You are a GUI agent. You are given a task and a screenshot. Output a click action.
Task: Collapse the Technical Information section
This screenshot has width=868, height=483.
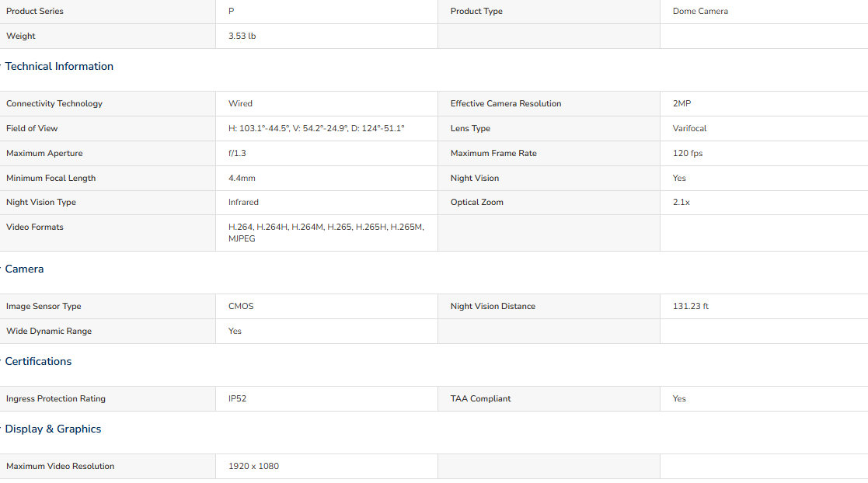(59, 67)
